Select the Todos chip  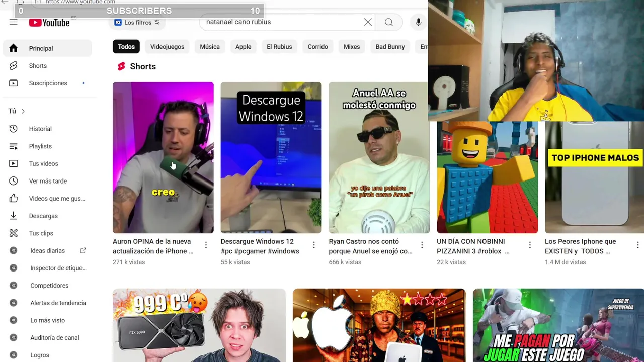click(126, 47)
